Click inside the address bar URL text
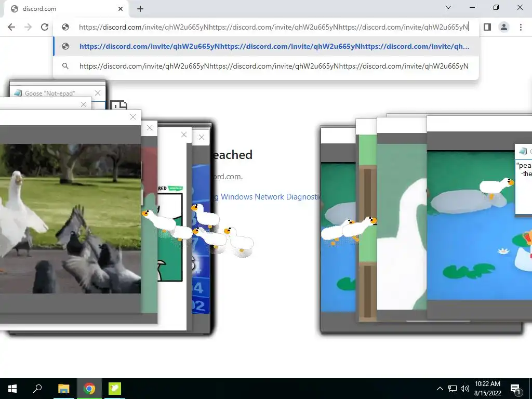532x399 pixels. pyautogui.click(x=273, y=27)
